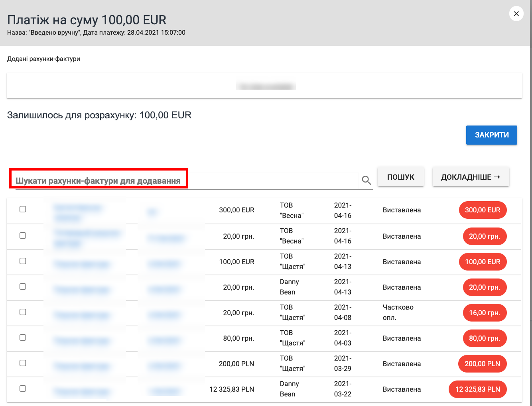
Task: Click the ПОШУК button
Action: point(400,177)
